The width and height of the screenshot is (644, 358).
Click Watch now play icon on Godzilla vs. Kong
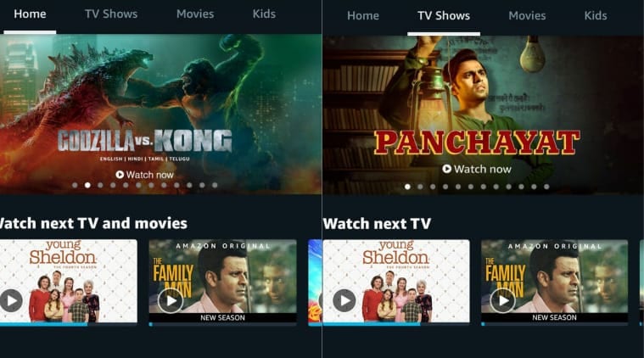click(x=120, y=175)
